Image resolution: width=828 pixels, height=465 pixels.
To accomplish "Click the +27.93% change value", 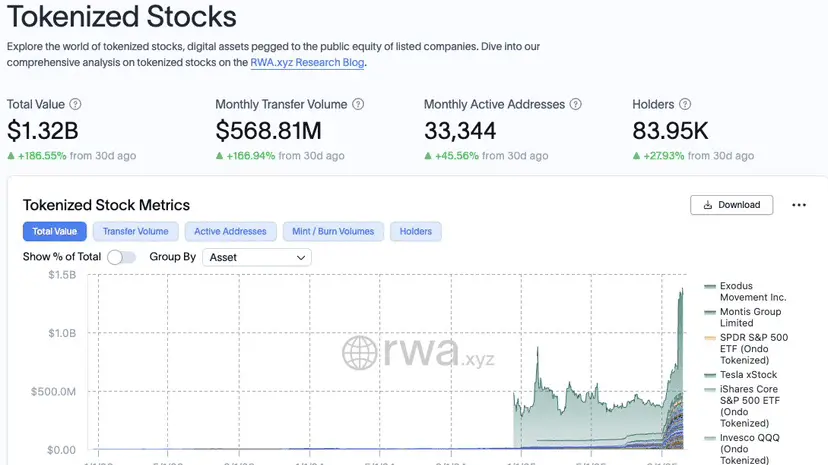I will click(664, 156).
